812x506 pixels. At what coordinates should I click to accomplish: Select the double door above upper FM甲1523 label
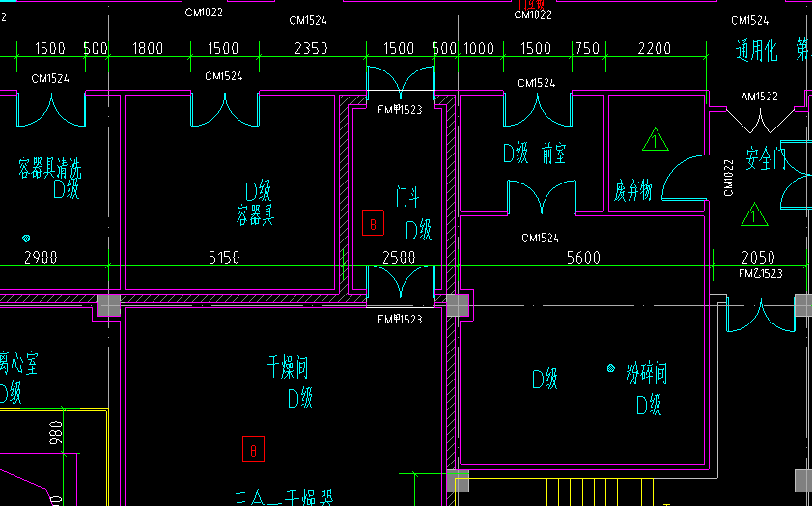click(401, 82)
